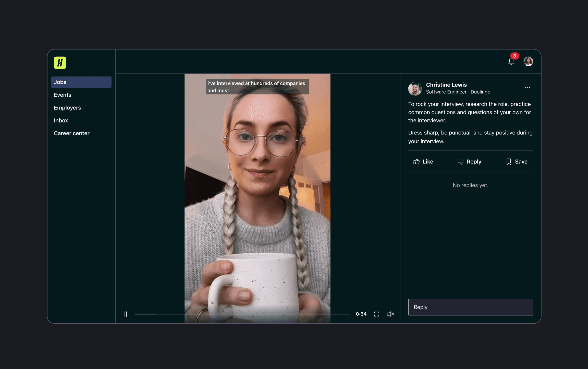Image resolution: width=588 pixels, height=369 pixels.
Task: Click the Christine Lewis name link
Action: pyautogui.click(x=446, y=85)
